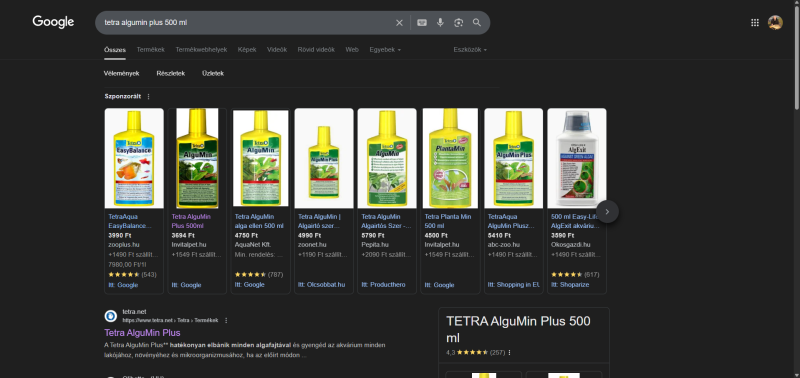Click the 'Itt: Producthero' label
The image size is (800, 378).
coord(383,285)
